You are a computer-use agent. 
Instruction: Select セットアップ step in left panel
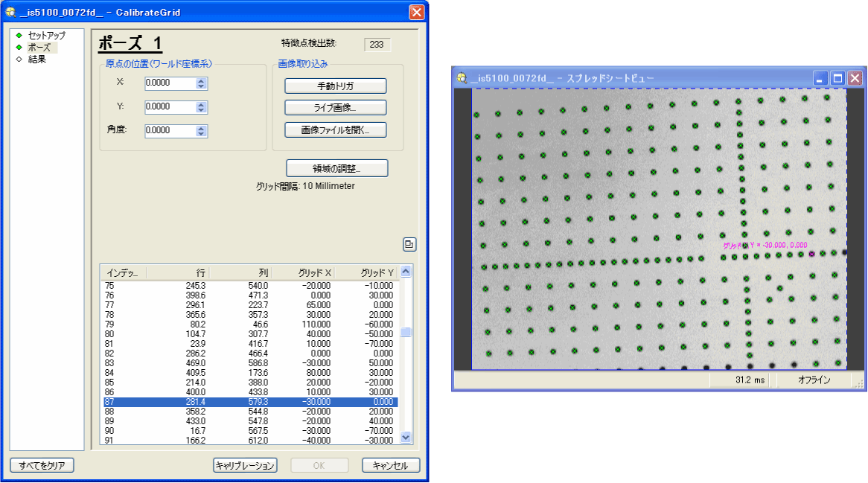click(x=46, y=35)
